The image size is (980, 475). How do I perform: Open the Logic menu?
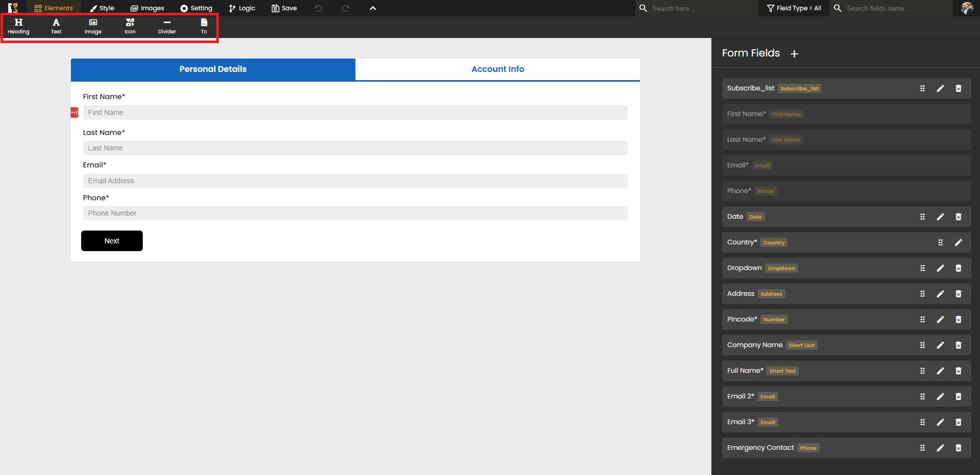click(x=242, y=8)
